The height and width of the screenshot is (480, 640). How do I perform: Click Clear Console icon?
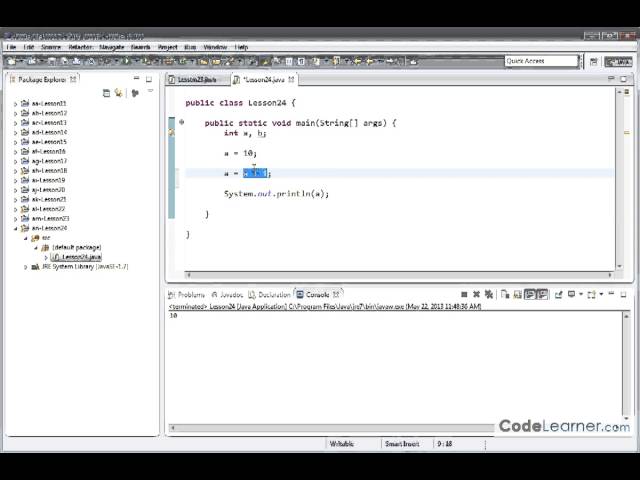[x=505, y=294]
